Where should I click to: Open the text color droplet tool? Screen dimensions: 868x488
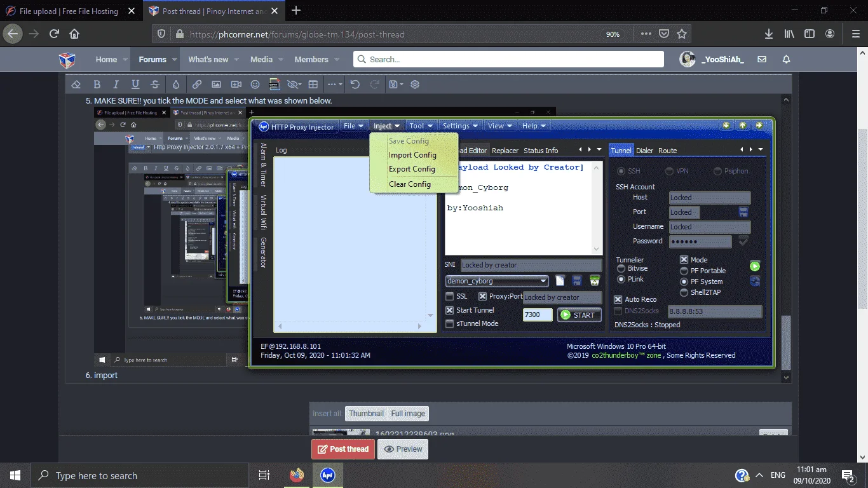(176, 85)
